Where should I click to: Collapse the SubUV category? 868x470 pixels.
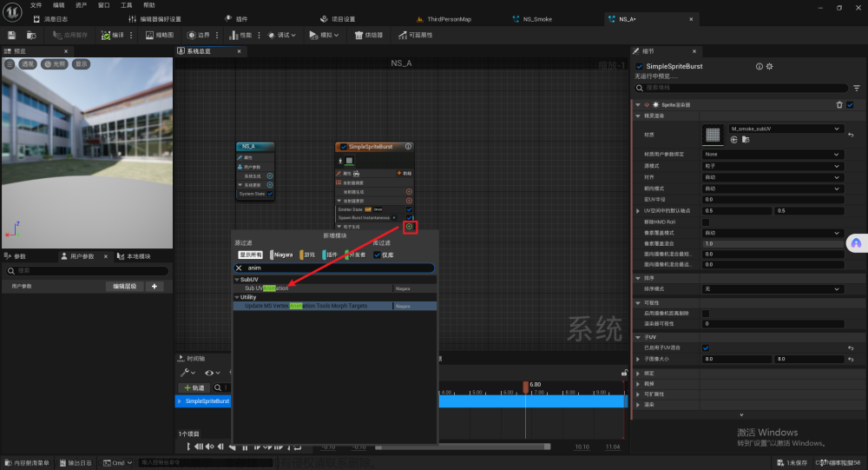pos(237,280)
